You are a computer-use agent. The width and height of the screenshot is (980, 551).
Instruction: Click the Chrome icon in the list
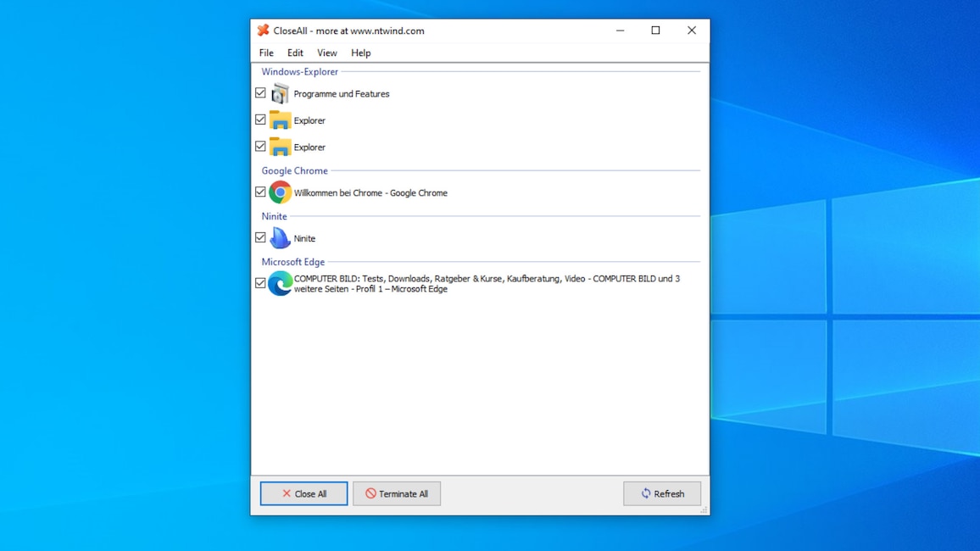(280, 192)
